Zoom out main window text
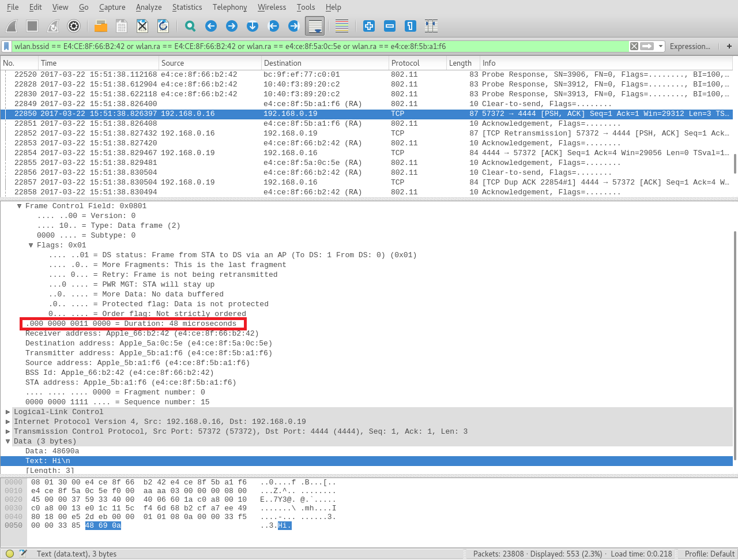 point(390,26)
